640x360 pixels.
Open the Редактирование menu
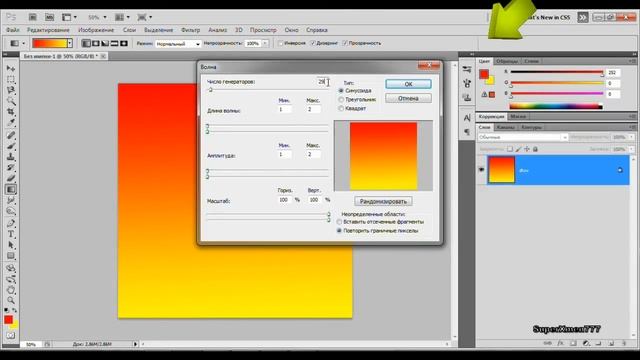click(x=48, y=30)
